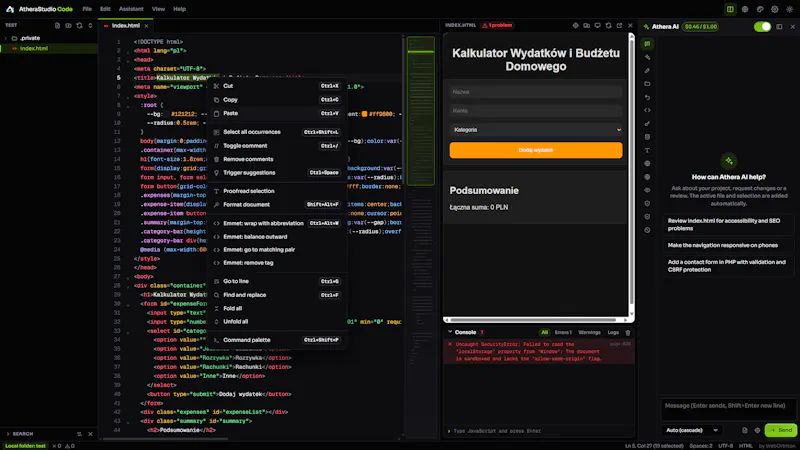The height and width of the screenshot is (450, 800).
Task: Click the 1 problem indicator
Action: 497,25
